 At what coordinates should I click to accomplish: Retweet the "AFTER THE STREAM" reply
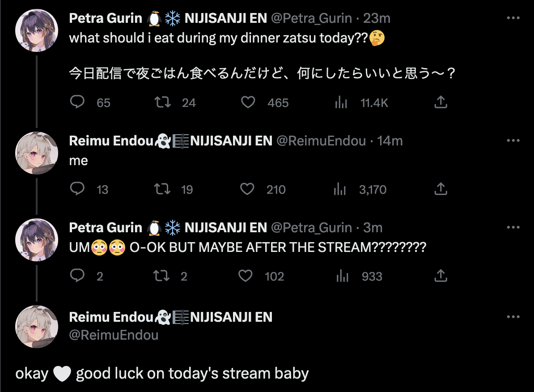[x=161, y=276]
